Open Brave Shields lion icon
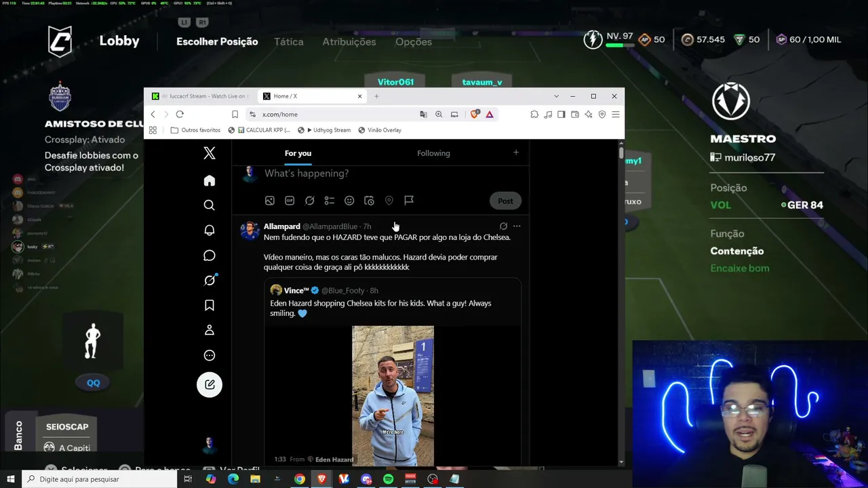 (x=475, y=115)
